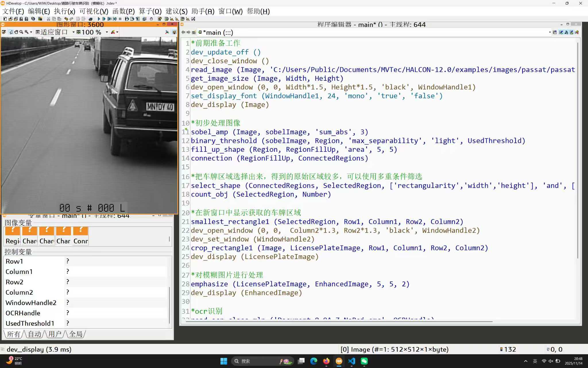Open the 100 % zoom dropdown

click(x=107, y=32)
